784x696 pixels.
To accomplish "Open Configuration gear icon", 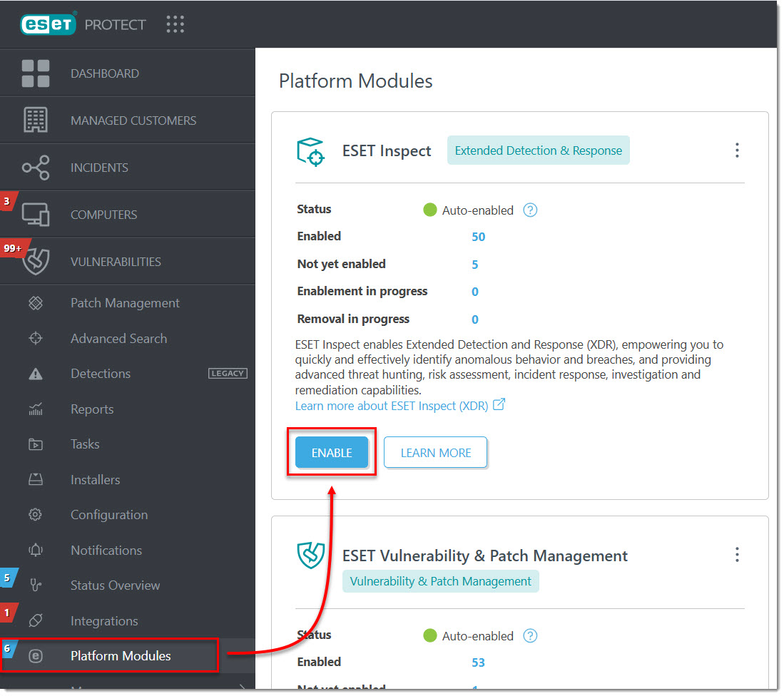I will (36, 515).
